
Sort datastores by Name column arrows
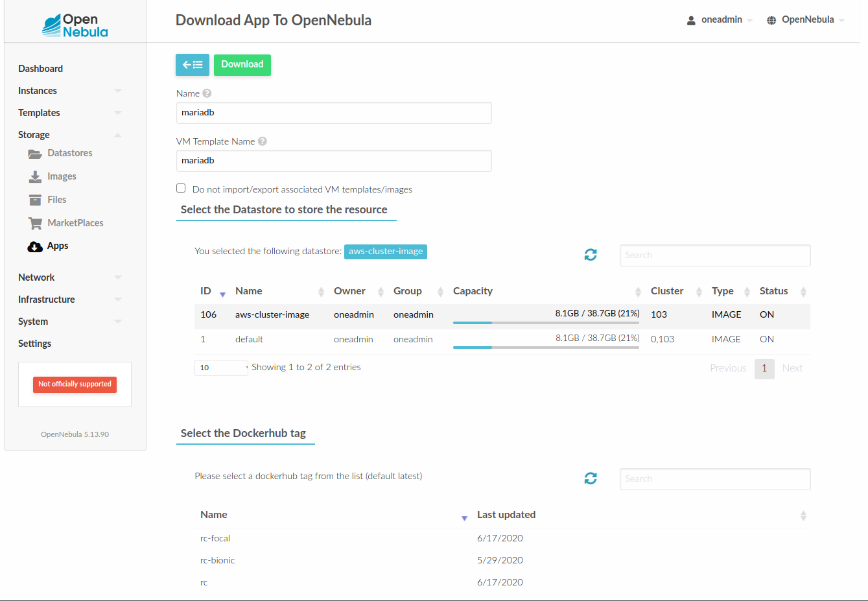321,292
